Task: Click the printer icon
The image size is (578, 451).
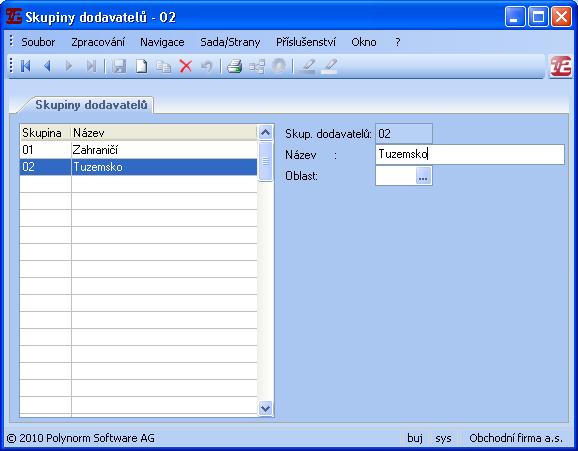Action: (234, 66)
